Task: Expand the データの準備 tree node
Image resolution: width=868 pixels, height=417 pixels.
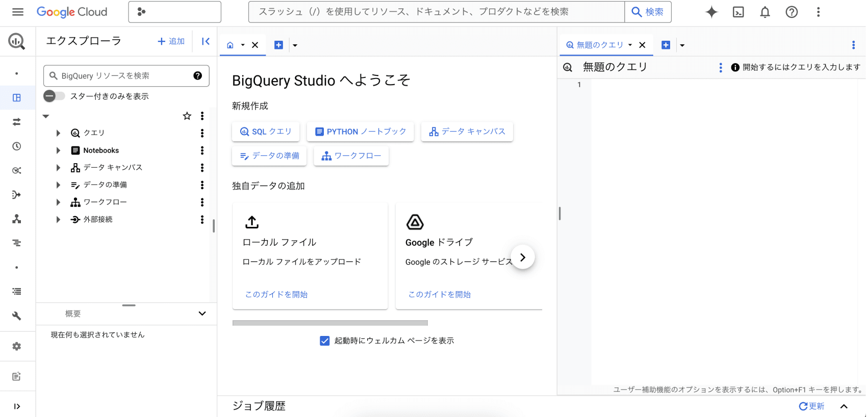Action: tap(58, 185)
